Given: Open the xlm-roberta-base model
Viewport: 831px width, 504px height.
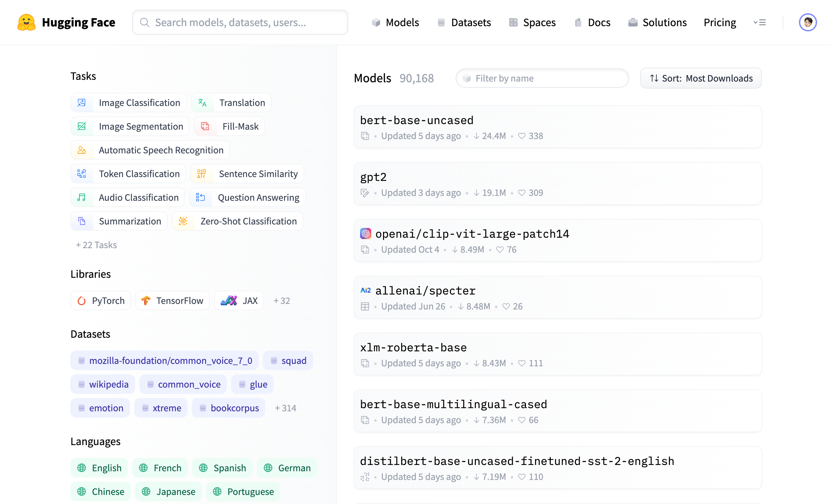Looking at the screenshot, I should 558,354.
